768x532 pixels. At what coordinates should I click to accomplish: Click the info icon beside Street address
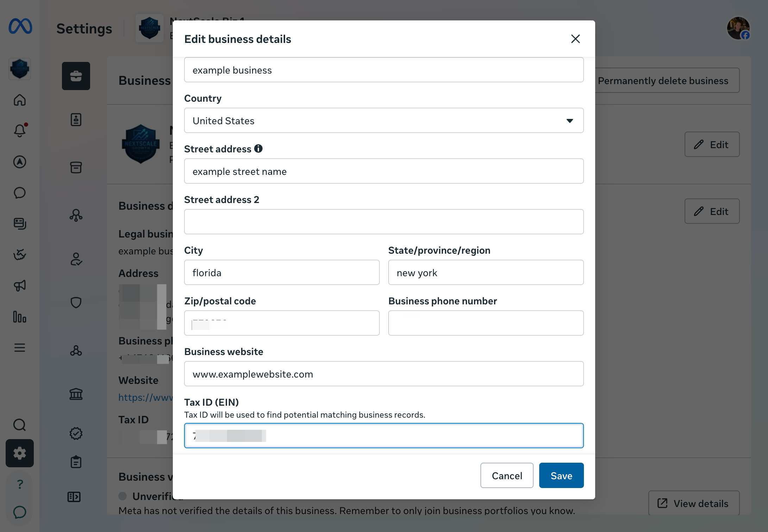click(x=258, y=149)
